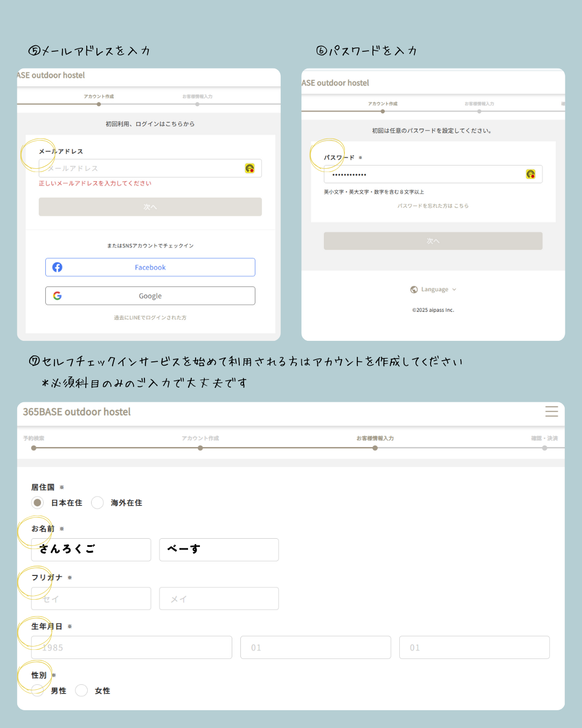Open the hamburger menu icon
The width and height of the screenshot is (582, 728).
click(551, 411)
